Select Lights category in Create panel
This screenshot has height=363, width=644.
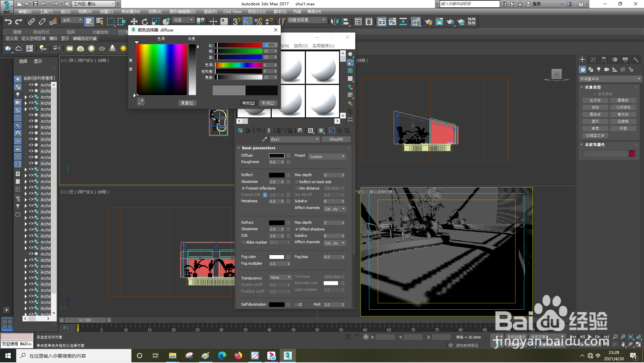pos(599,69)
